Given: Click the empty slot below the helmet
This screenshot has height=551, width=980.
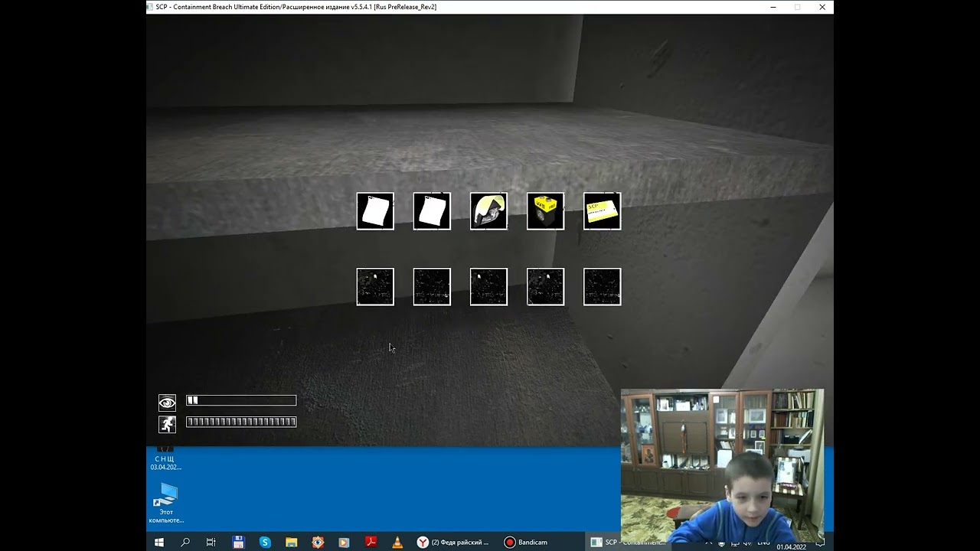Looking at the screenshot, I should pyautogui.click(x=488, y=287).
